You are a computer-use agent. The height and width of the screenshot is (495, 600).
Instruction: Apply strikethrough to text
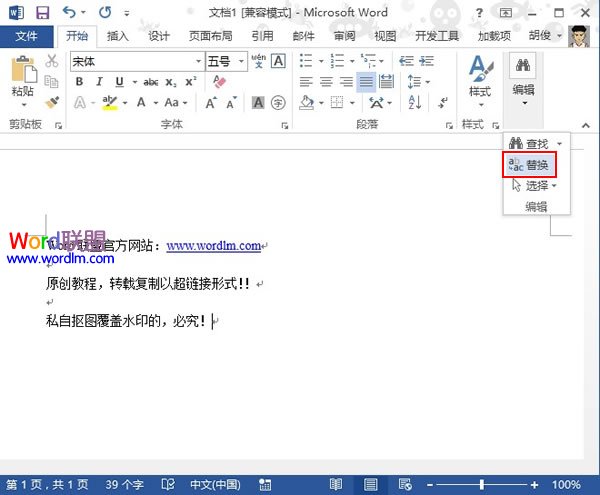coord(151,82)
